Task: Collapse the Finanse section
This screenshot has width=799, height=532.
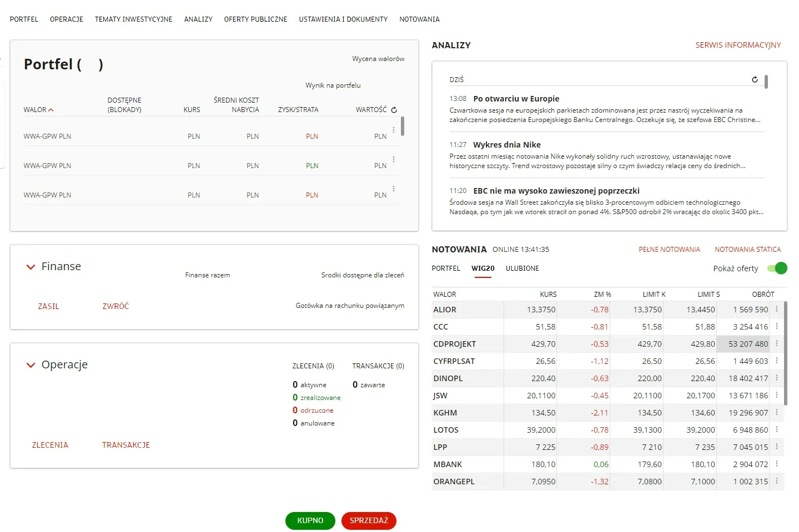Action: coord(31,267)
